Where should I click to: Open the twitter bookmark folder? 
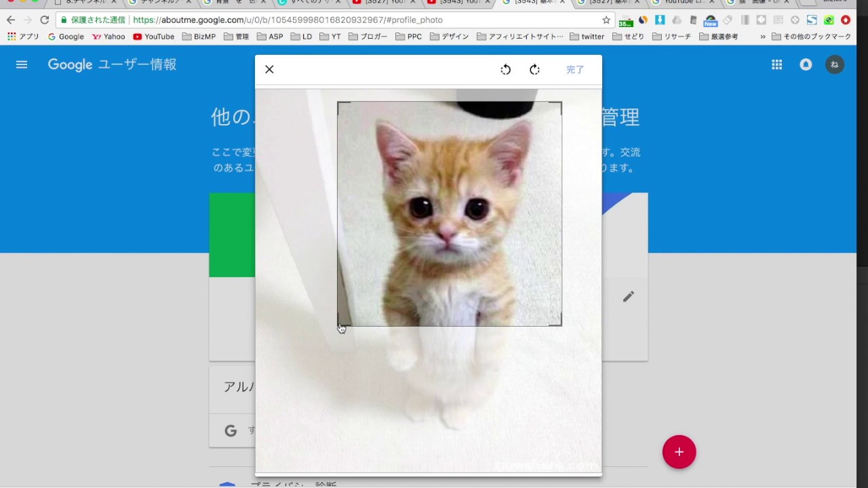pos(587,37)
